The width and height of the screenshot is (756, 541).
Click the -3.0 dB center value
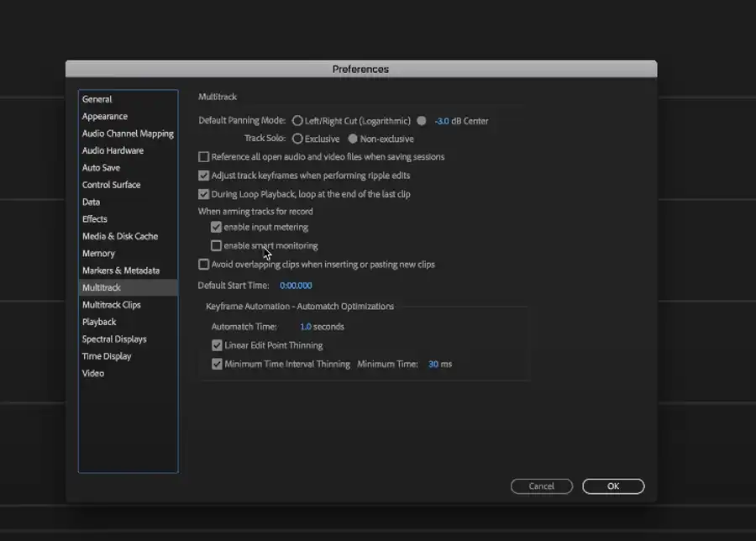(x=442, y=121)
